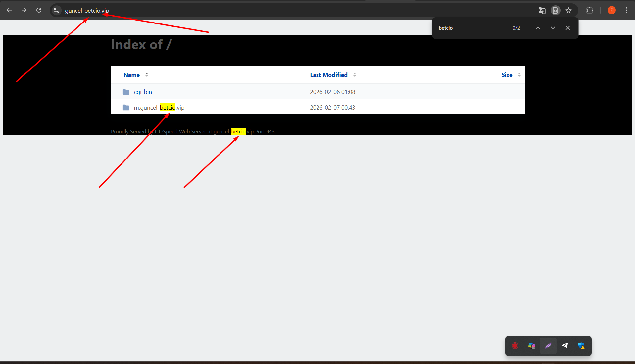The image size is (635, 364).
Task: Open the m.guncel-betcio.vip folder link
Action: pyautogui.click(x=159, y=108)
